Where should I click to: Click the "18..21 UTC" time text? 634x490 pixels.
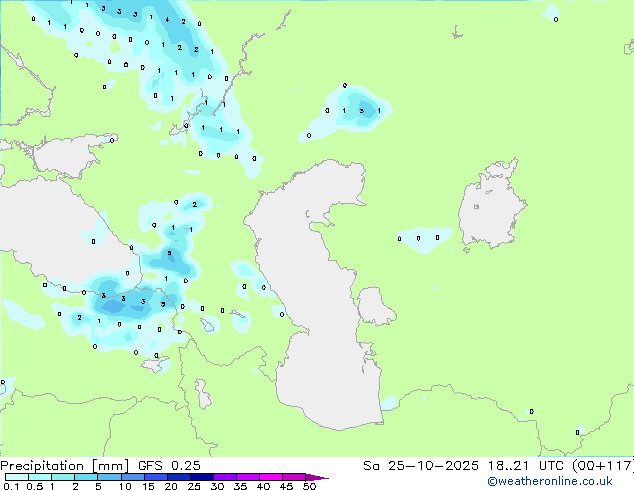[527, 466]
